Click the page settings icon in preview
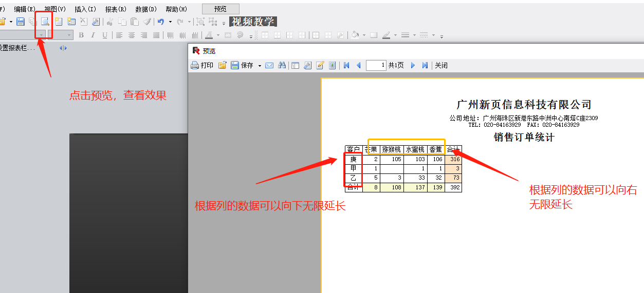Viewport: 644px width, 293px height. [307, 65]
